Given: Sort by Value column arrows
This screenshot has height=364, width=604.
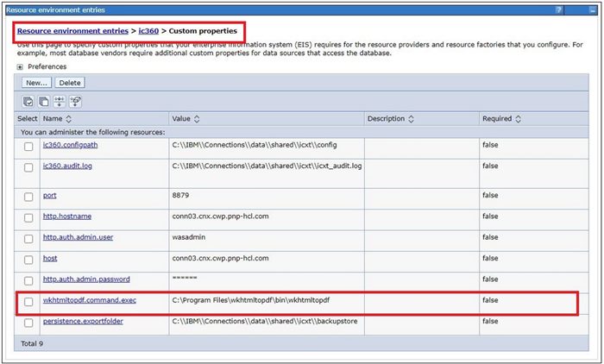Looking at the screenshot, I should 197,119.
